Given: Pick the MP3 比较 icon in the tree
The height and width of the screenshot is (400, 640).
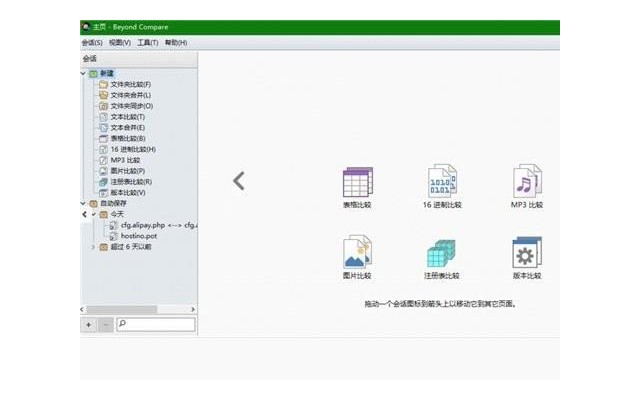Looking at the screenshot, I should tap(103, 160).
